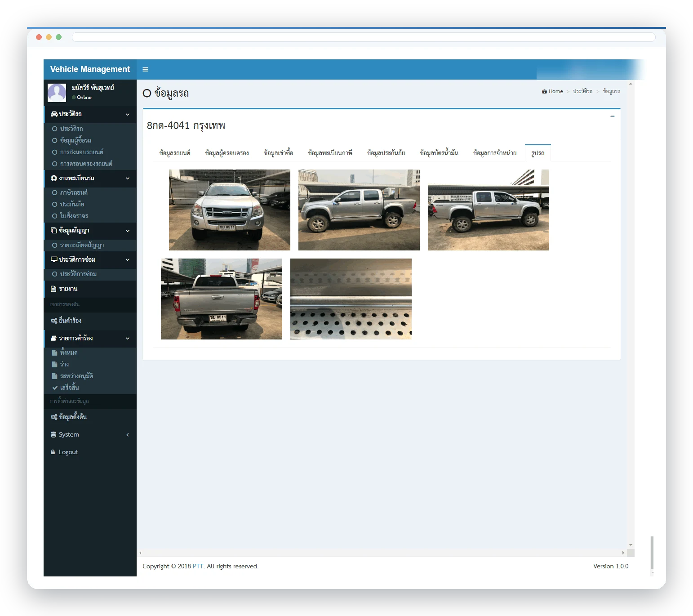Click the user avatar in the sidebar
The width and height of the screenshot is (693, 616).
57,93
